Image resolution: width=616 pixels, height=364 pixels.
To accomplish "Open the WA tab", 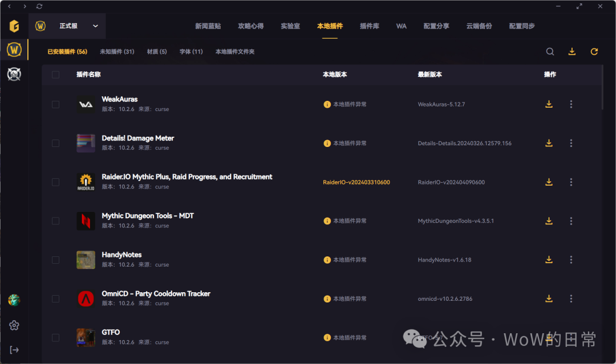I will coord(401,26).
